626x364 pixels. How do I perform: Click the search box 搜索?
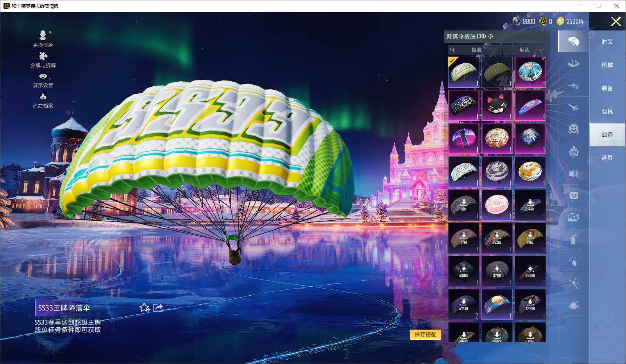pyautogui.click(x=475, y=50)
